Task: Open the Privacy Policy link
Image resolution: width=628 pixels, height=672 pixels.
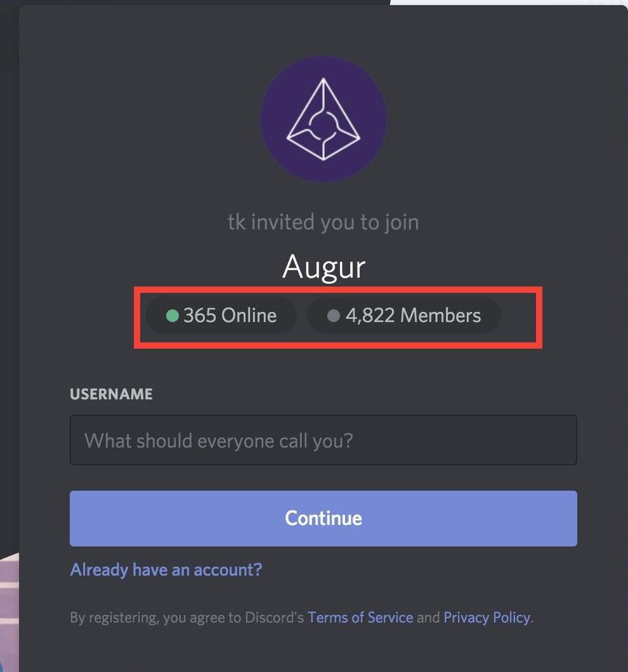Action: pos(487,617)
